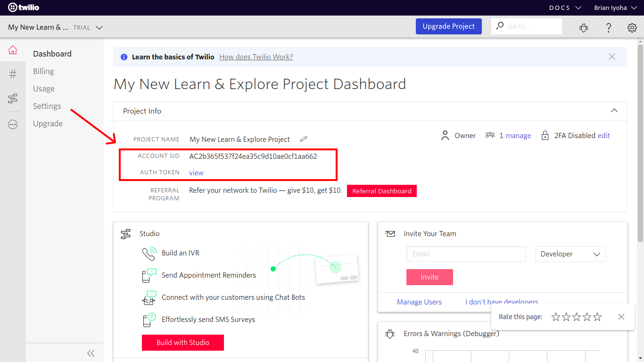
Task: Focus the Email input field
Action: coord(466,254)
